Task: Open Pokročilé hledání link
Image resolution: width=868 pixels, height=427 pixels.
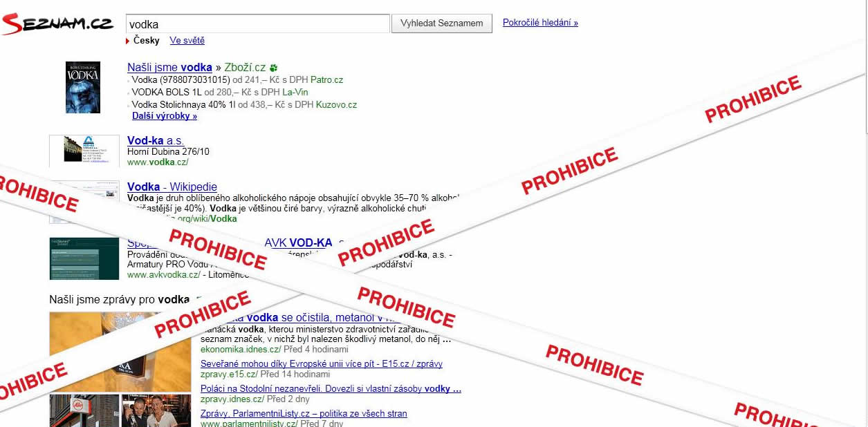Action: pyautogui.click(x=540, y=23)
